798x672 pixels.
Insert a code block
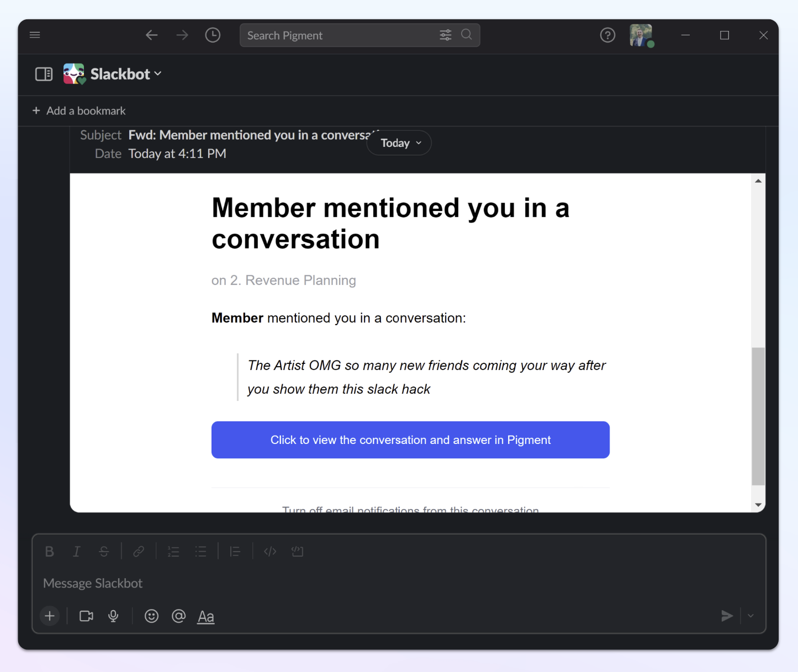(297, 552)
